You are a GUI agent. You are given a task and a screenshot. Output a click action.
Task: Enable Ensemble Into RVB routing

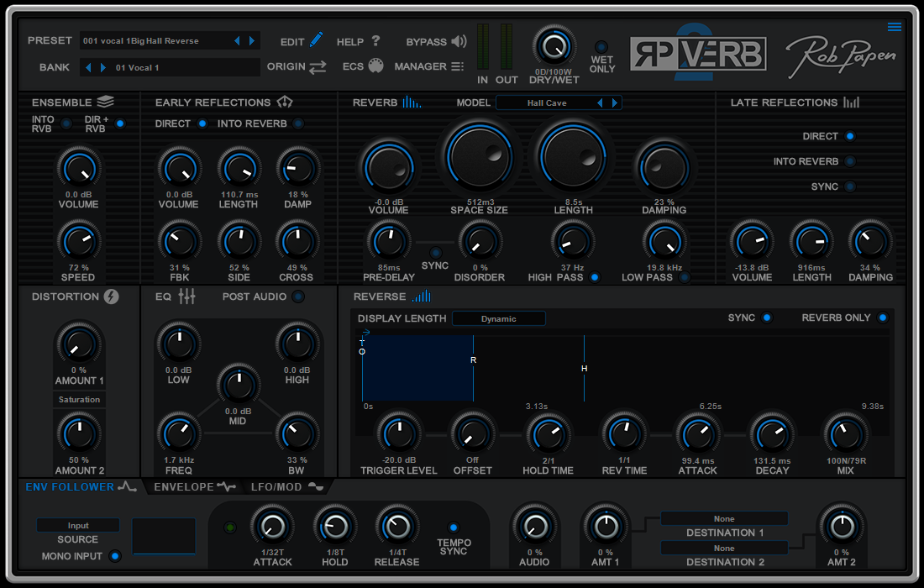point(66,123)
